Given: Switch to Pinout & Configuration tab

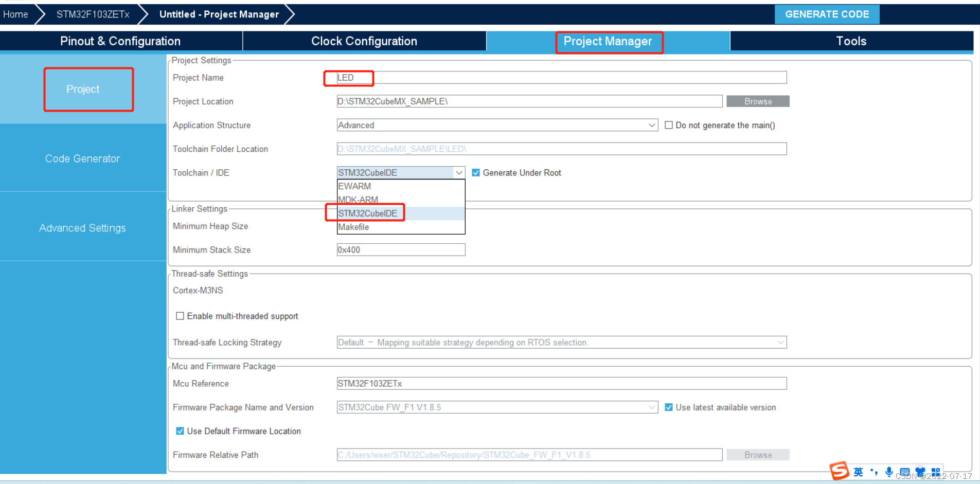Looking at the screenshot, I should point(120,41).
